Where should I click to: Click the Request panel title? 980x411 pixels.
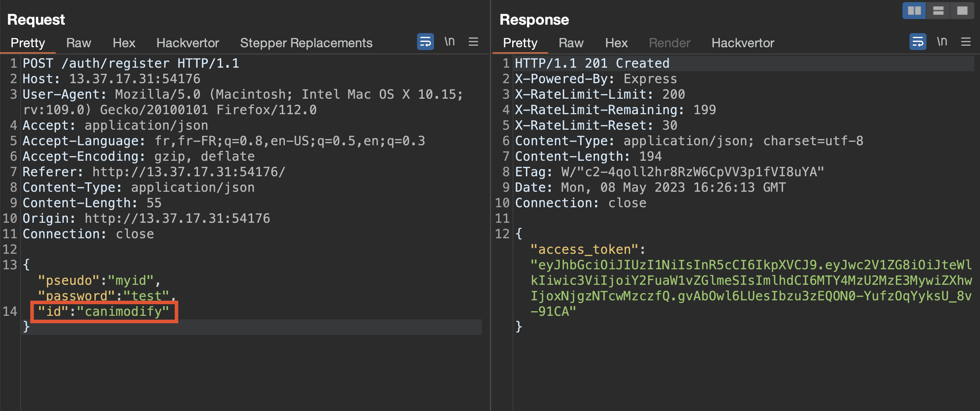tap(36, 19)
